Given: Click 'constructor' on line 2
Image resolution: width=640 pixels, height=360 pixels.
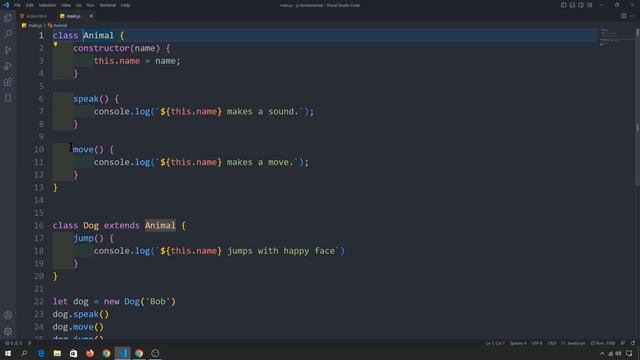Looking at the screenshot, I should 102,48.
